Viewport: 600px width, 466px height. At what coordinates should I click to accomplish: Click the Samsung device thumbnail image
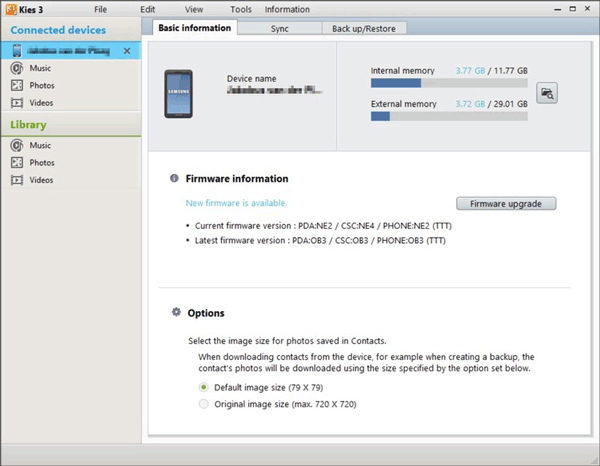click(x=178, y=94)
